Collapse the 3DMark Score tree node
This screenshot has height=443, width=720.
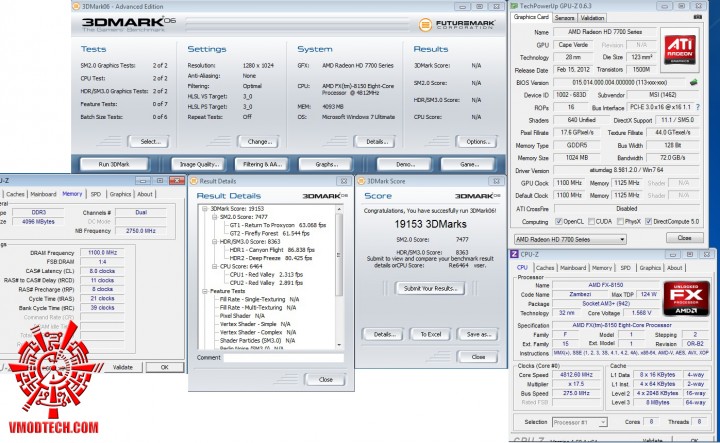tap(205, 208)
